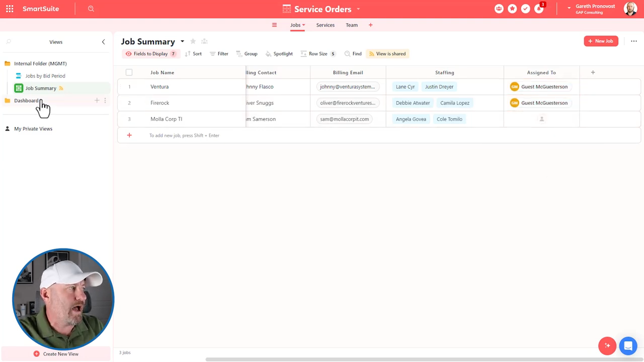Click the Job Name column header
This screenshot has width=644, height=362.
(162, 72)
